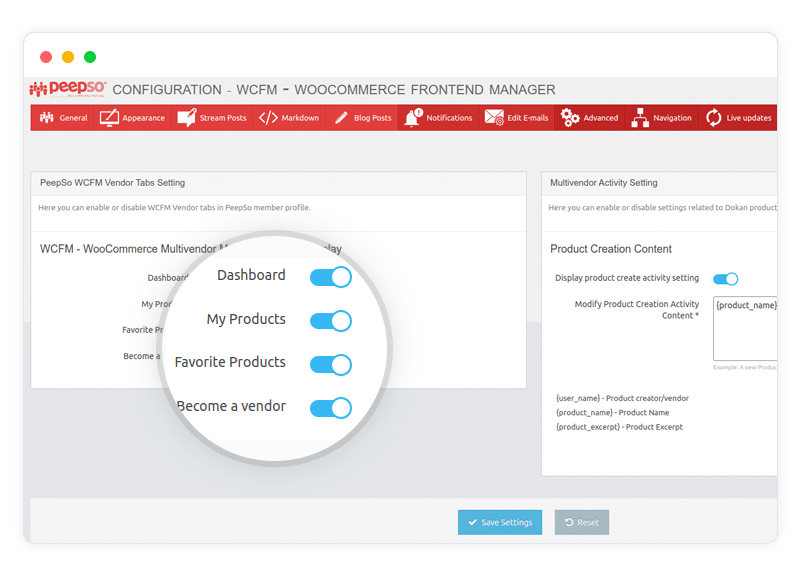The image size is (800, 574).
Task: Toggle the Become a vendor switch
Action: point(331,408)
